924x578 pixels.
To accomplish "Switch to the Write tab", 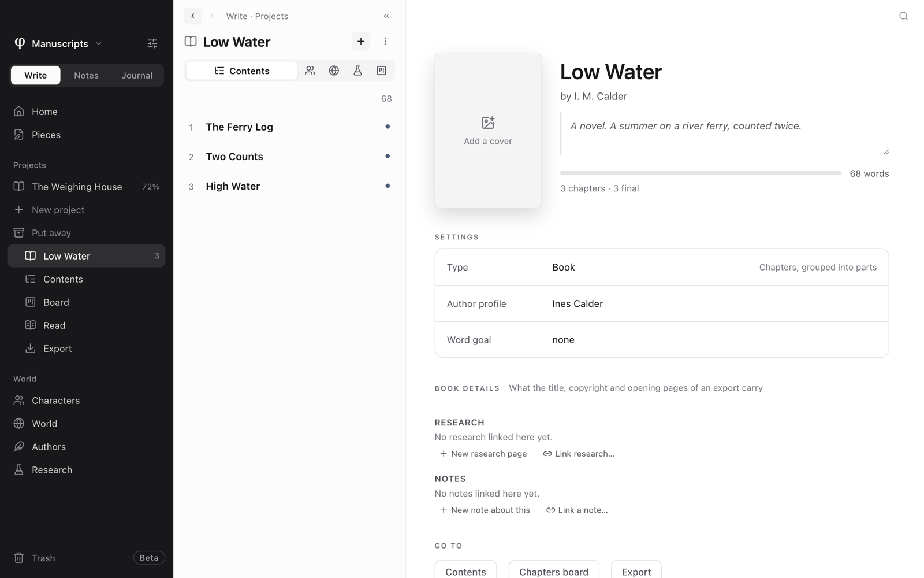I will [36, 75].
